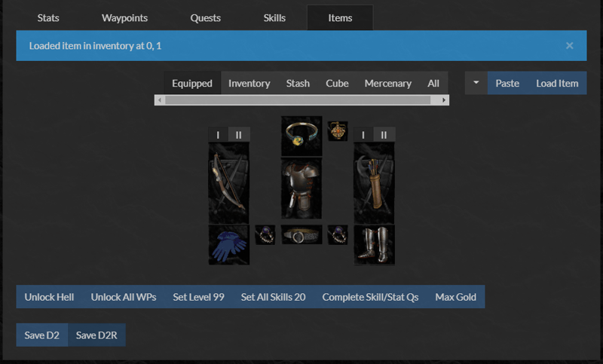Click the Load Item button

(557, 83)
